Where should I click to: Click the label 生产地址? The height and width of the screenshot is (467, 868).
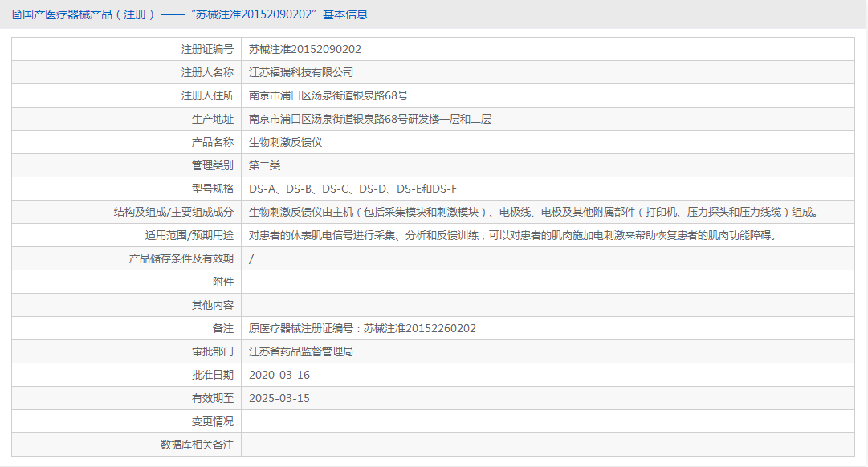click(x=213, y=119)
